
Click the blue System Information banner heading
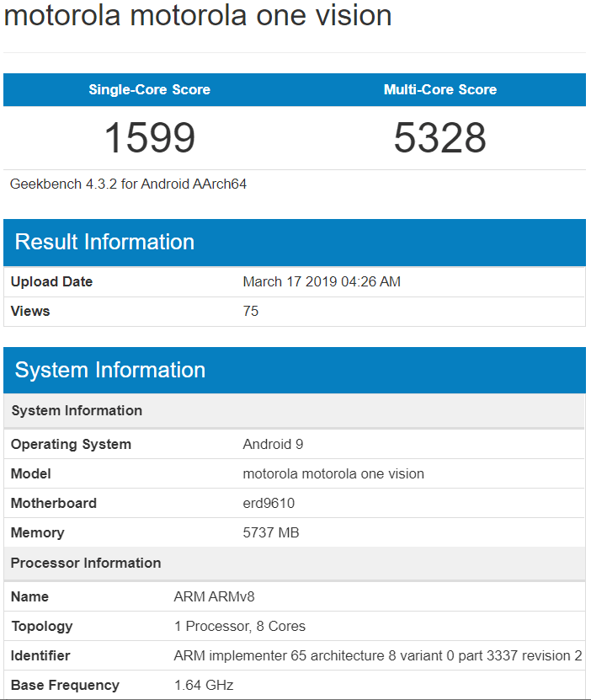click(x=110, y=370)
